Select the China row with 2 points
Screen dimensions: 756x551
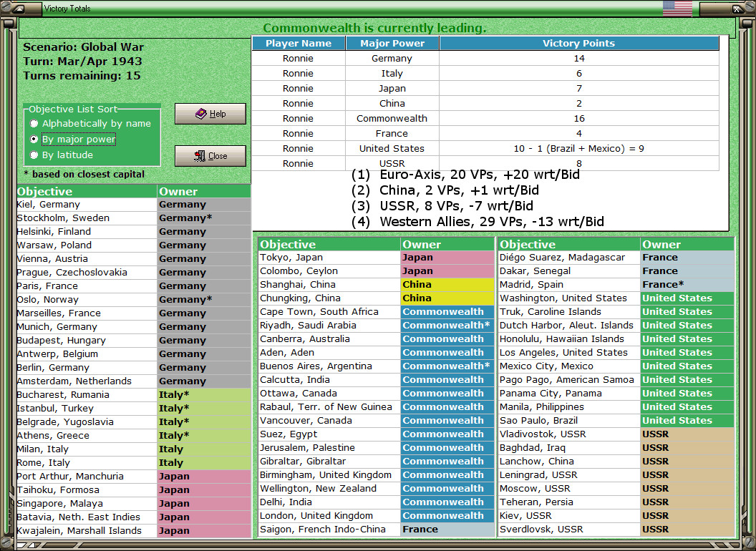[x=485, y=103]
